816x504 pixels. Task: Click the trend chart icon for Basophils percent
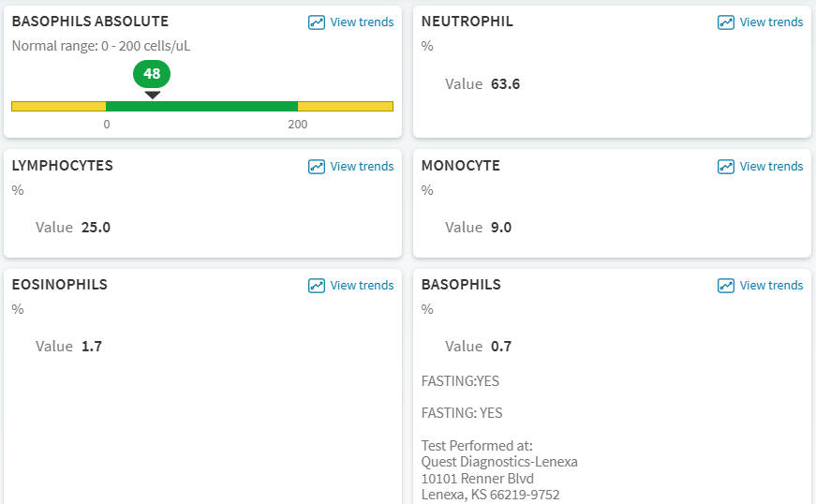(726, 286)
